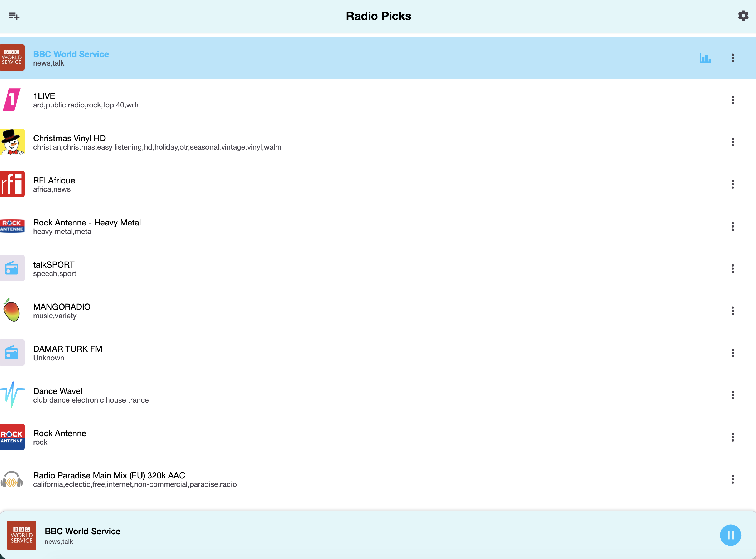Pause playback with the blue pause button
Image resolution: width=756 pixels, height=559 pixels.
pos(730,535)
